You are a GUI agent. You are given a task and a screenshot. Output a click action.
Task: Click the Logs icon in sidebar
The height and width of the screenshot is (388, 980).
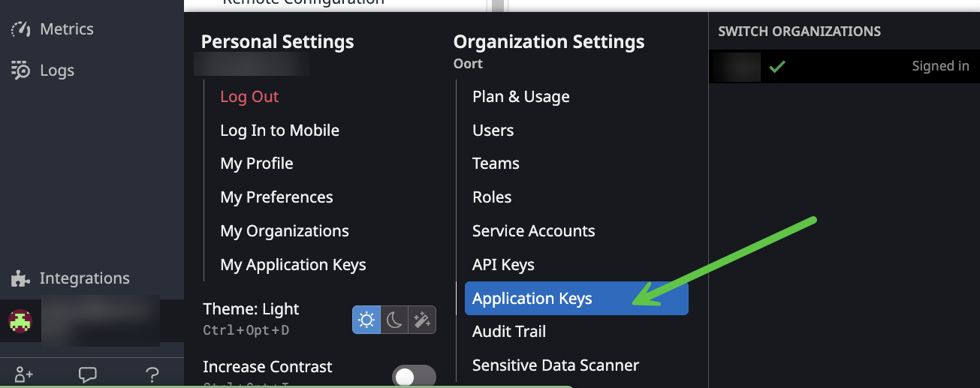20,71
